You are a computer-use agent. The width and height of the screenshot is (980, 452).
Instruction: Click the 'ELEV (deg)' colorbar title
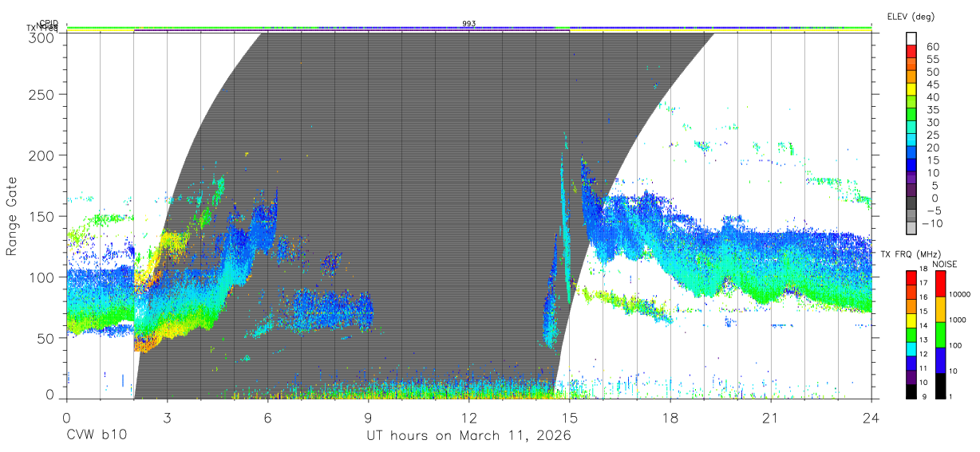pos(911,16)
